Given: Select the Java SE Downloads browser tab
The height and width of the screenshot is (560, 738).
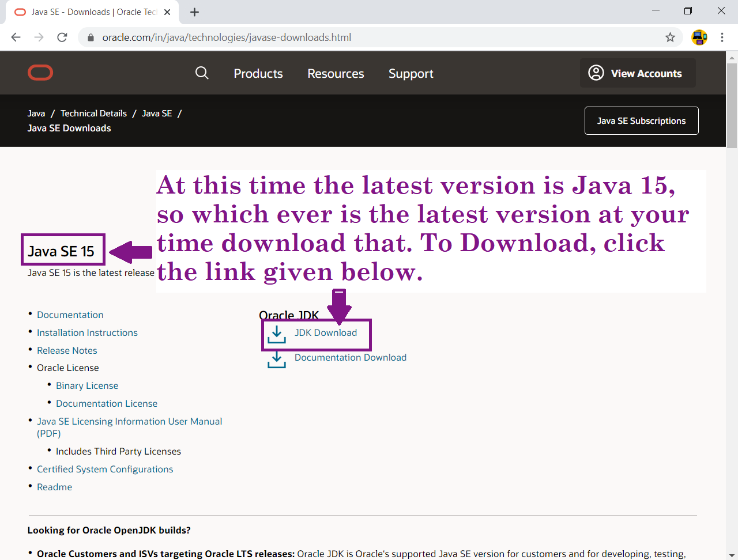Looking at the screenshot, I should tap(92, 12).
